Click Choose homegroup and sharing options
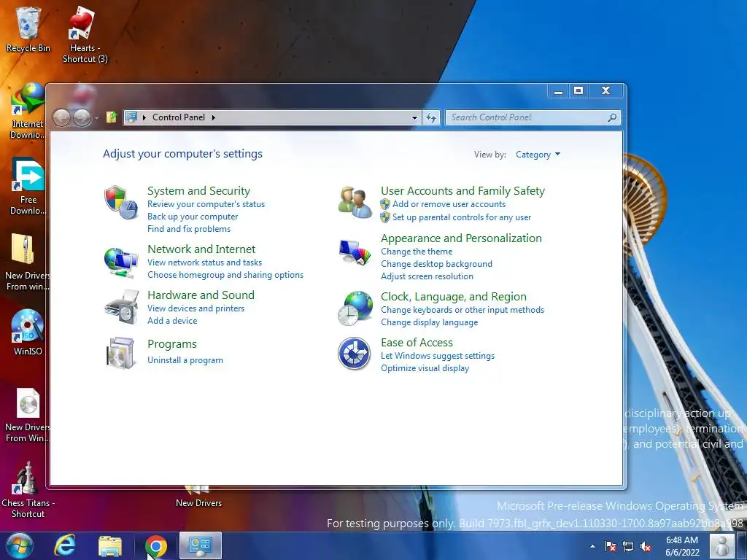The width and height of the screenshot is (747, 560). (225, 275)
